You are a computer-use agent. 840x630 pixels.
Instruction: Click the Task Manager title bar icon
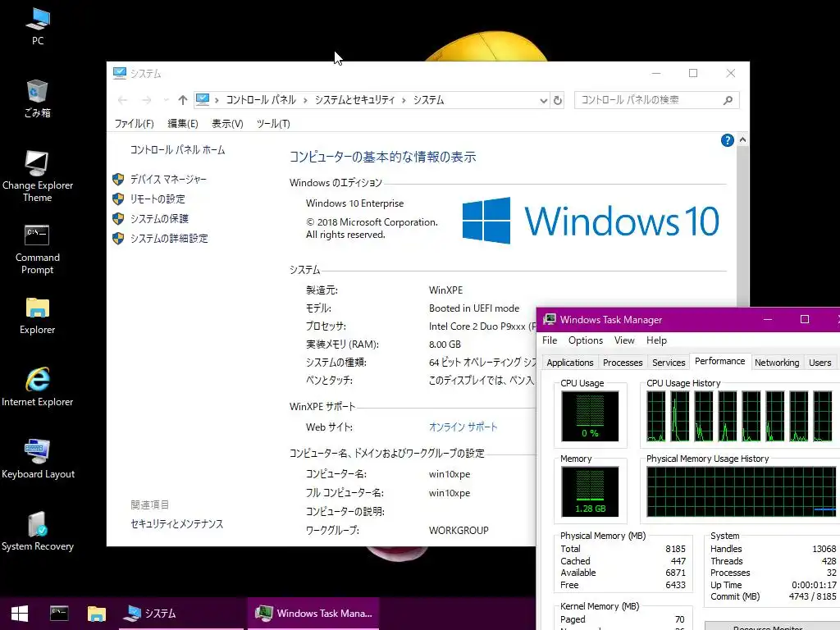click(x=549, y=320)
